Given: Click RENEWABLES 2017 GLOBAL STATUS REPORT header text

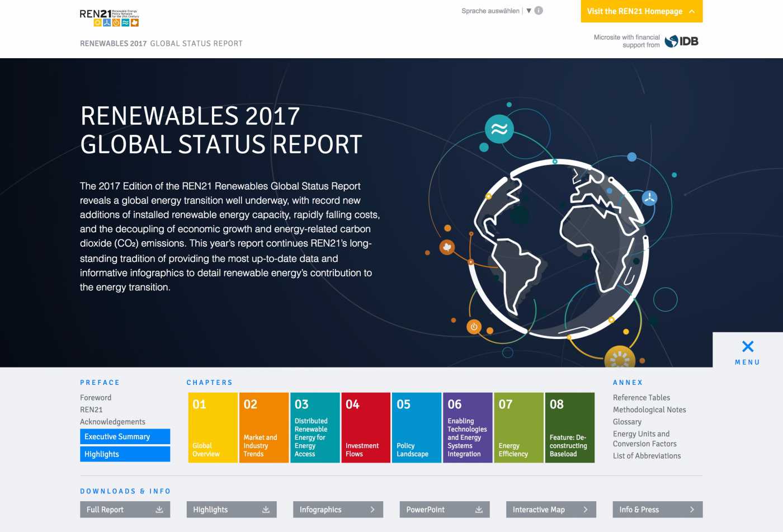Looking at the screenshot, I should [x=161, y=44].
